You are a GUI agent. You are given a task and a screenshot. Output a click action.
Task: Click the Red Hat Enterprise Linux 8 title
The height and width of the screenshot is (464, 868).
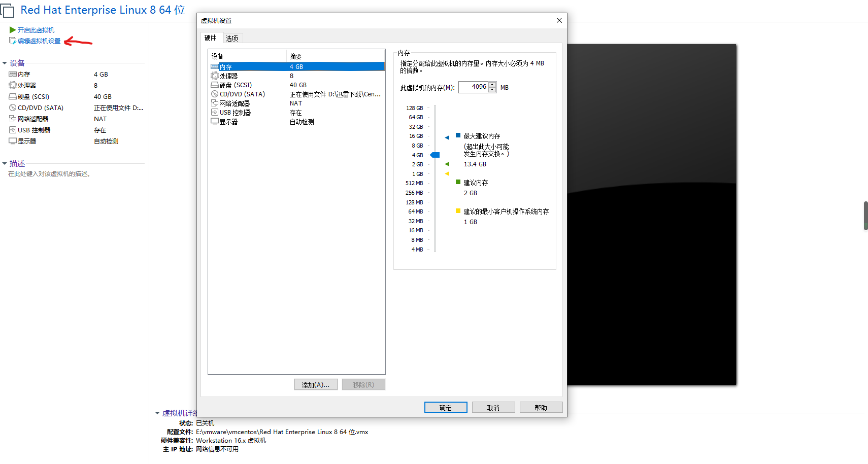[103, 10]
